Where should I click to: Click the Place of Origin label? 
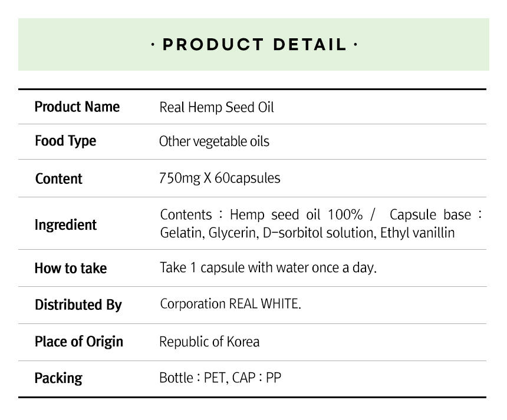78,342
